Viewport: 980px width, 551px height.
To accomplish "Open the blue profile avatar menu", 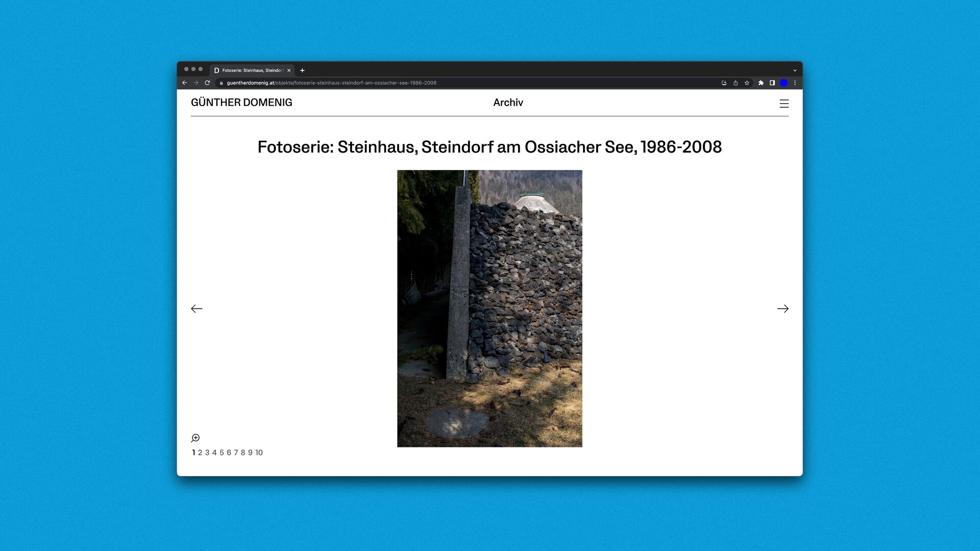I will (x=784, y=83).
